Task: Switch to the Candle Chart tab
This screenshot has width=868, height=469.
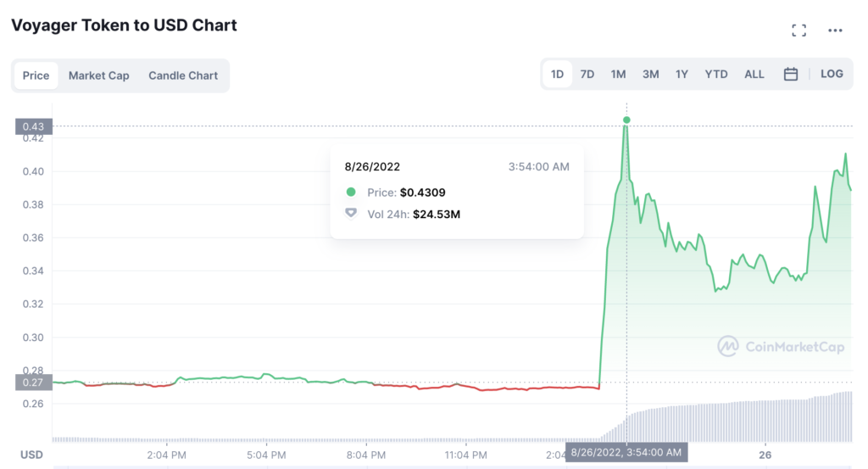Action: (183, 75)
